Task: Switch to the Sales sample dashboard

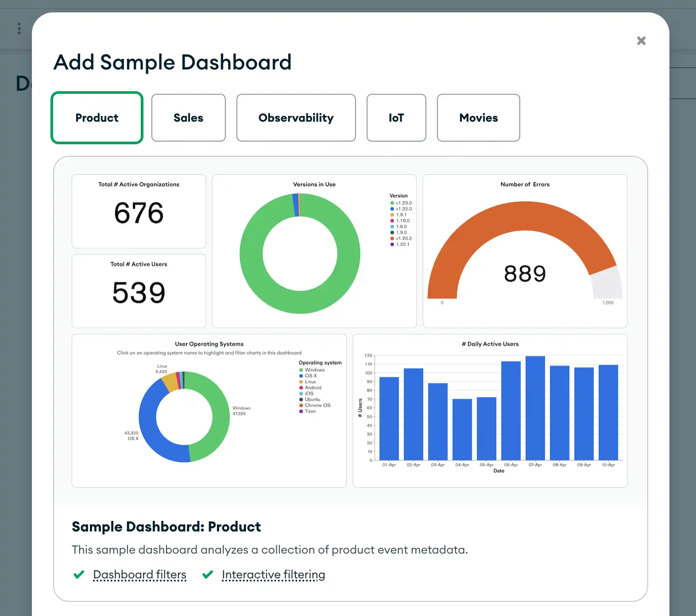Action: [188, 118]
